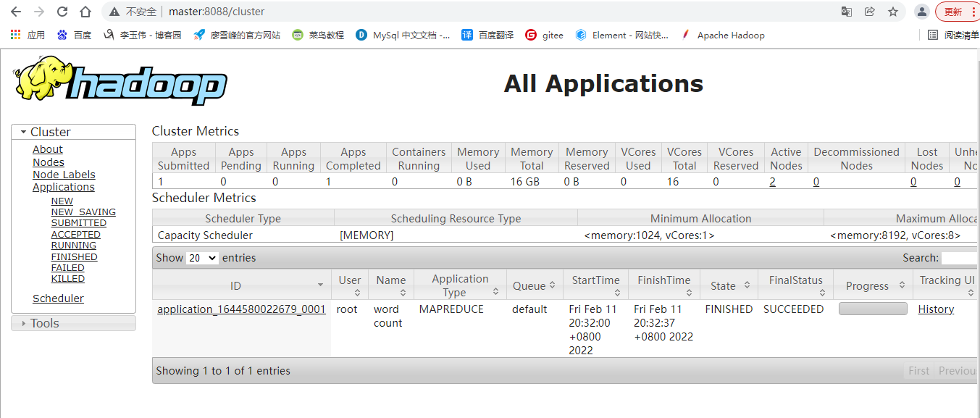Open the translate page icon
980x418 pixels.
[x=847, y=12]
